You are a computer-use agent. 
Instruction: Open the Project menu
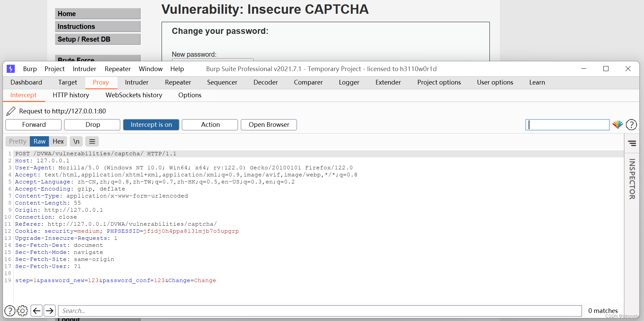(x=55, y=69)
